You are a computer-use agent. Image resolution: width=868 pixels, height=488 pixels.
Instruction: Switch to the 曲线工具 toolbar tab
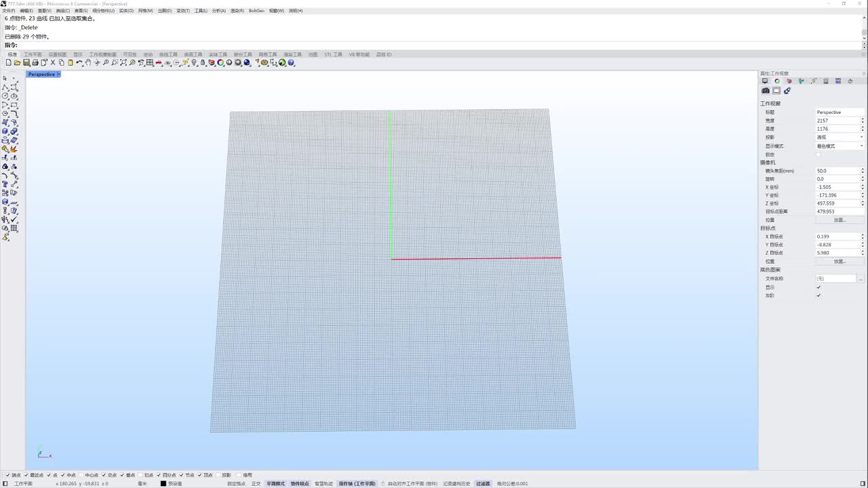168,54
